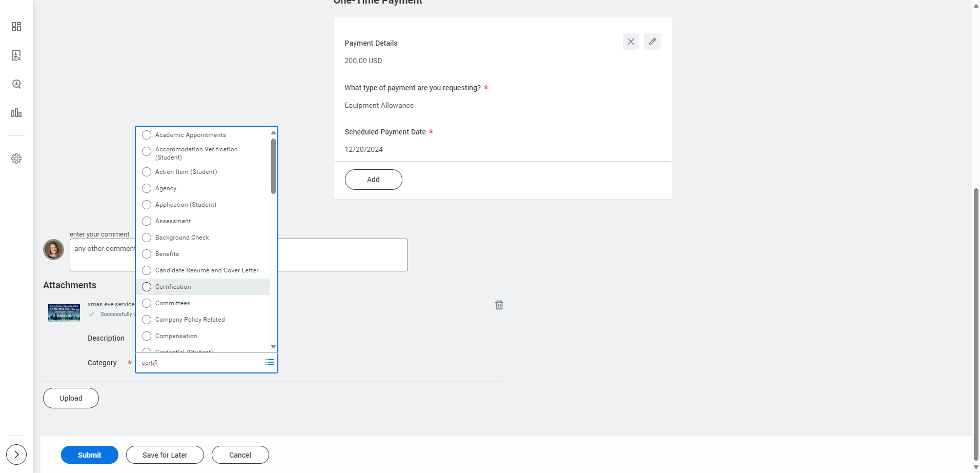Click the Upload button
Image resolution: width=980 pixels, height=473 pixels.
71,398
